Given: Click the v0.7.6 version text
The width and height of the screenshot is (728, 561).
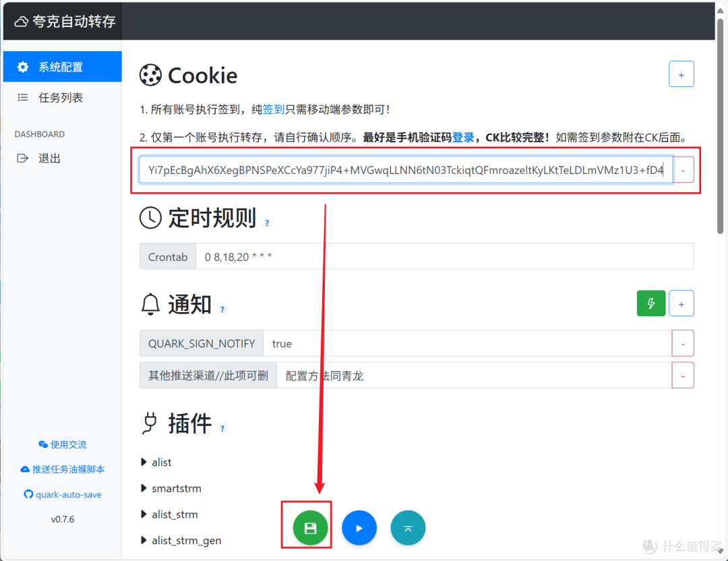Looking at the screenshot, I should click(63, 519).
